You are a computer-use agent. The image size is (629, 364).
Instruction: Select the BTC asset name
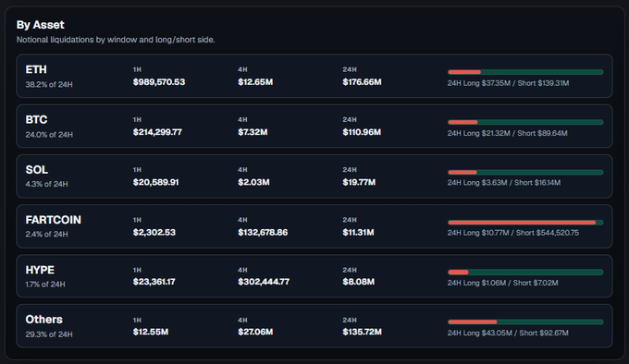coord(36,120)
